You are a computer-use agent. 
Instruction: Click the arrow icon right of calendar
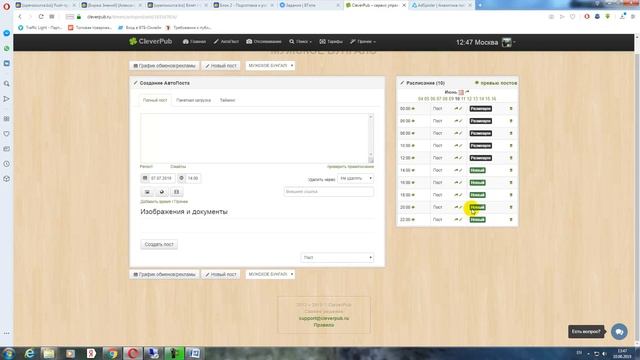[x=467, y=92]
